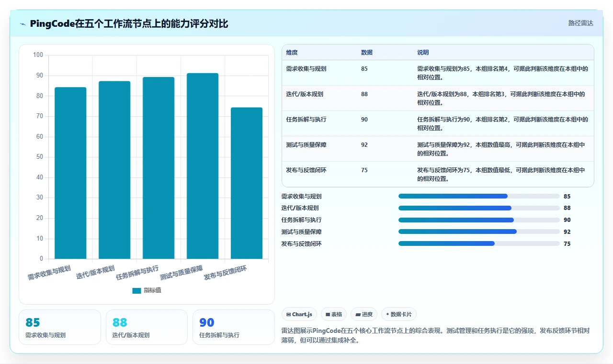Click the description for 发布与反馈闭环 row
The width and height of the screenshot is (613, 364).
[501, 175]
